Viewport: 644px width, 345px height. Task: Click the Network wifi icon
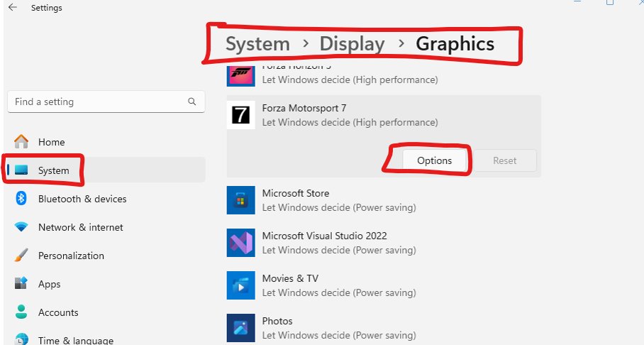tap(21, 227)
